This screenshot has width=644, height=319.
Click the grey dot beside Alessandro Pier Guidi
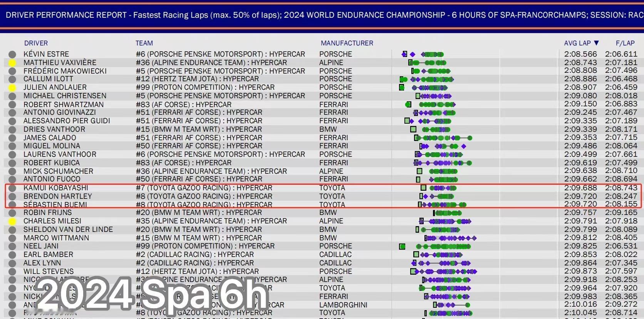click(12, 121)
